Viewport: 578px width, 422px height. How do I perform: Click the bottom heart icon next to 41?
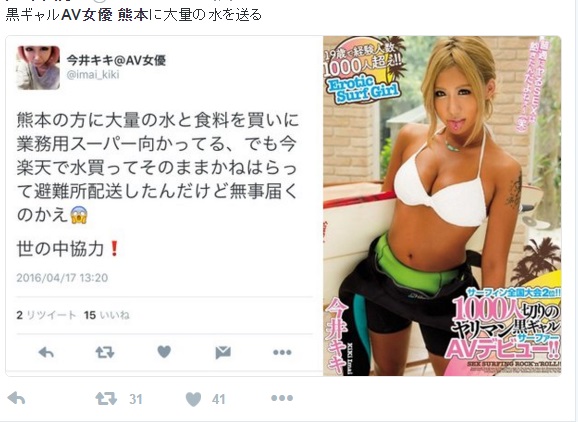(x=194, y=399)
